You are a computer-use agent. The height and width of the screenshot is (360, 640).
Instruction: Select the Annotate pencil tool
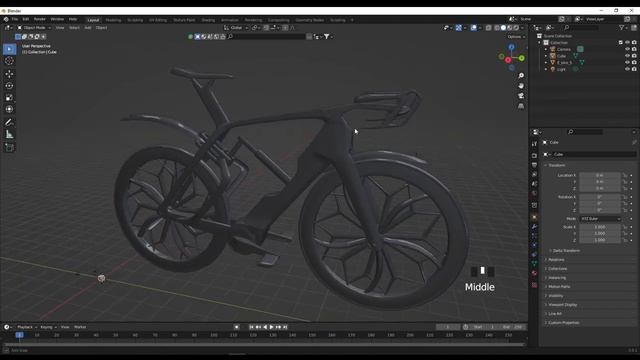[9, 122]
